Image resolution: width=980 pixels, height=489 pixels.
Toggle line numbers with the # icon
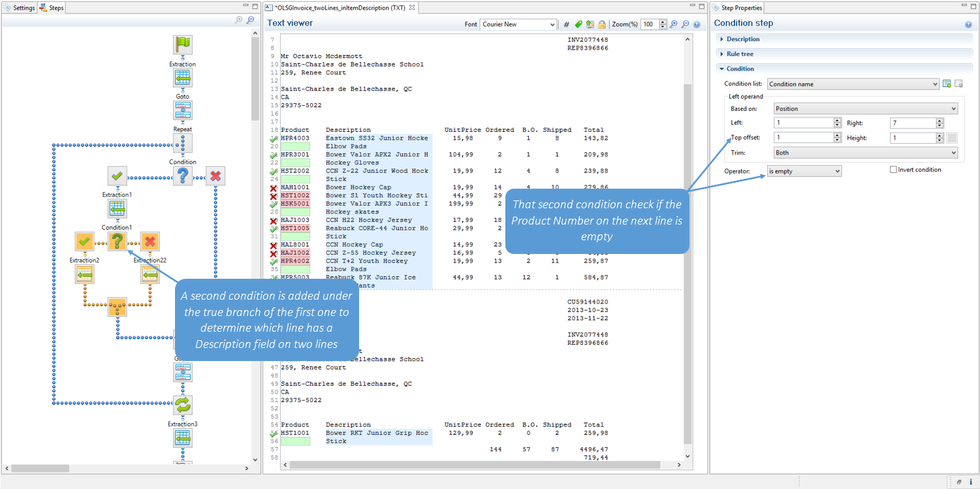(567, 24)
